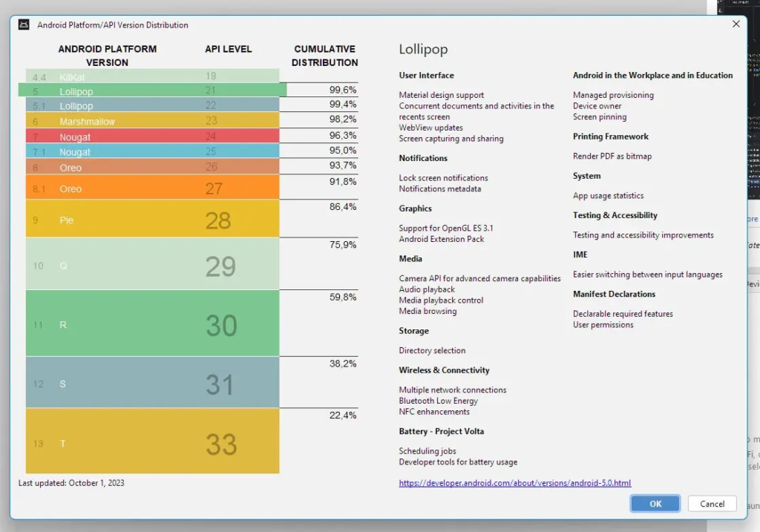This screenshot has height=532, width=760.
Task: Select the Android 11 R block
Action: [152, 324]
